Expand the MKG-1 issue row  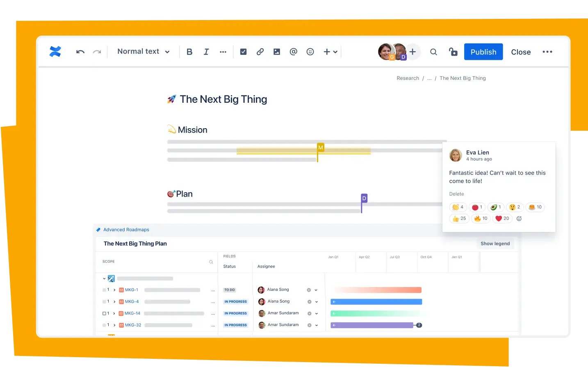point(114,290)
